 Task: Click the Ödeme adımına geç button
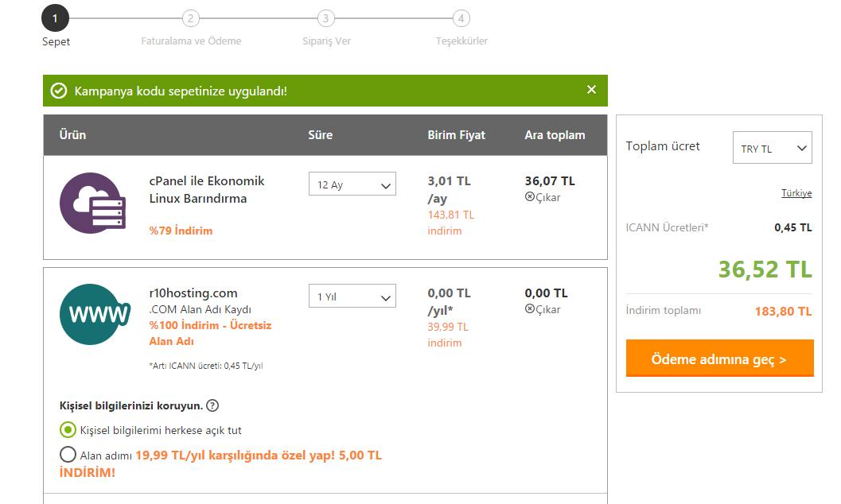720,359
